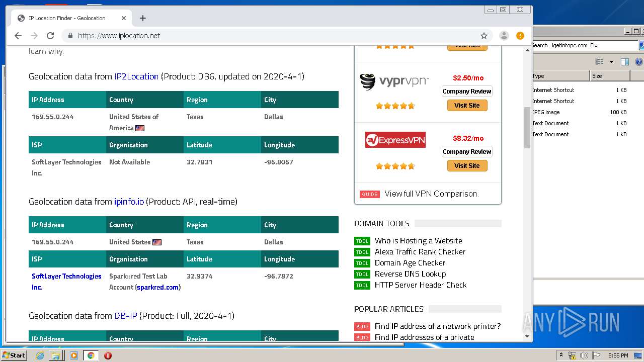Open Domain Age Checker tool
This screenshot has width=644, height=362.
[x=410, y=263]
